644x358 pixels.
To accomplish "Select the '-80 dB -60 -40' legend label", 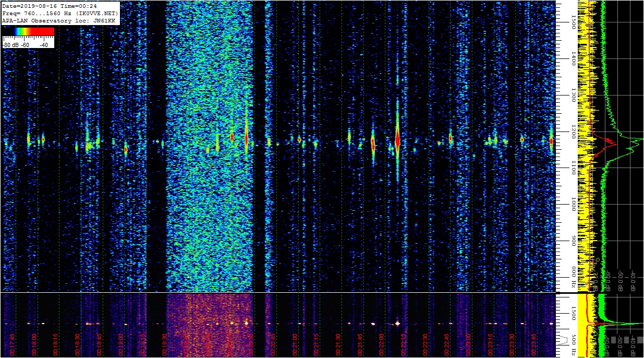I will click(26, 45).
